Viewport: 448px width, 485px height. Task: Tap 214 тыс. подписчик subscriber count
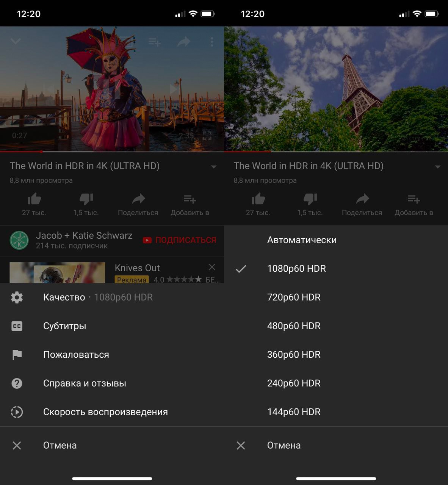[72, 246]
